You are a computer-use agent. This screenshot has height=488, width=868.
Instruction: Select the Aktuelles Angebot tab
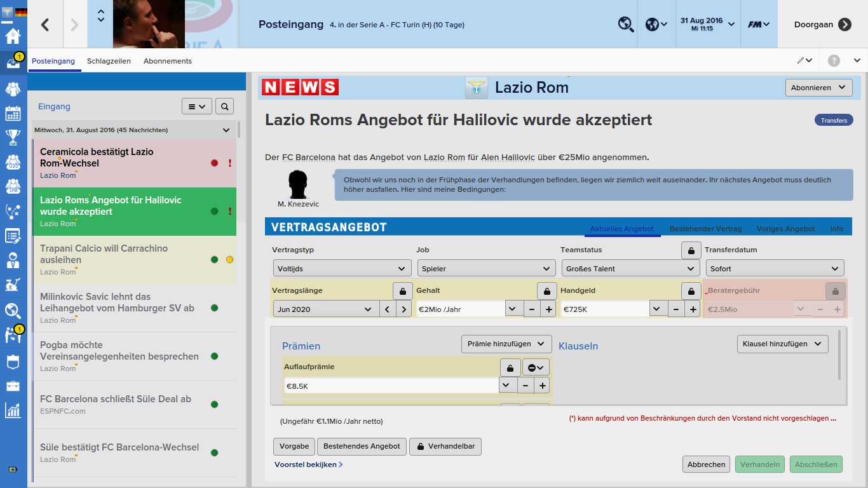622,229
